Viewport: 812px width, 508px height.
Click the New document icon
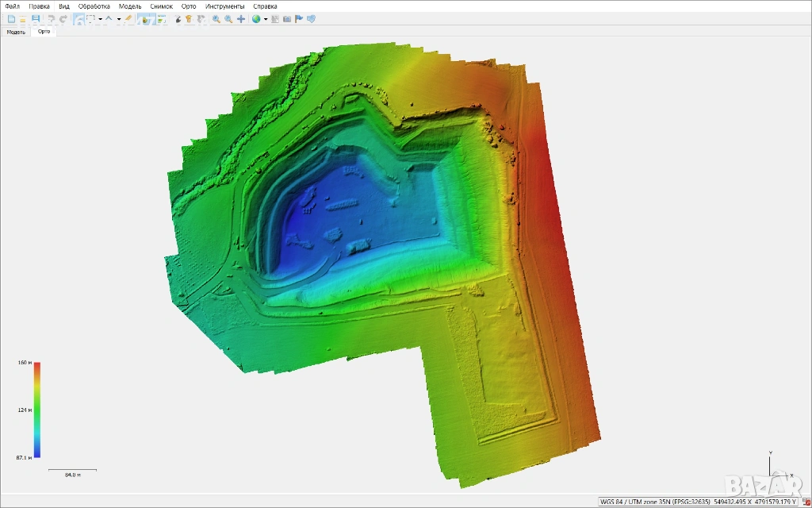(x=11, y=19)
